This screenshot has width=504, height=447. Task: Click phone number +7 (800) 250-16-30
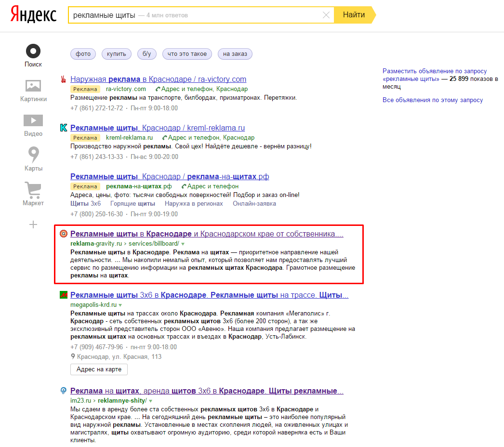[97, 214]
